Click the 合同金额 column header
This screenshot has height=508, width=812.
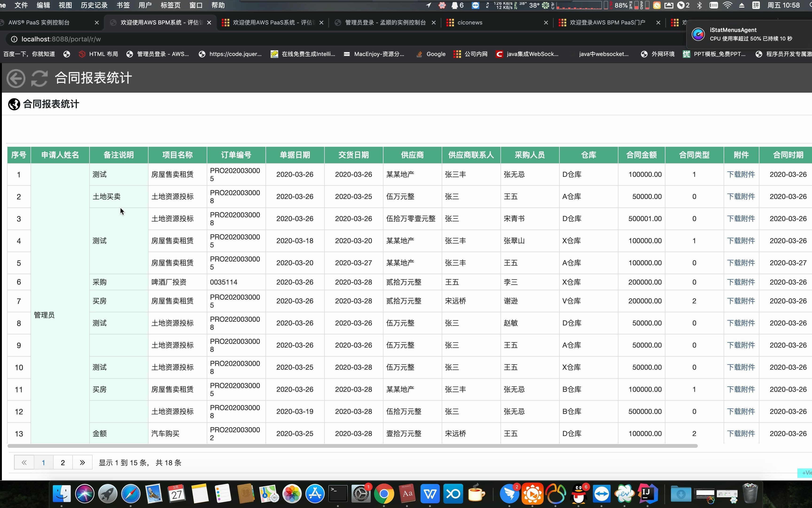(641, 155)
